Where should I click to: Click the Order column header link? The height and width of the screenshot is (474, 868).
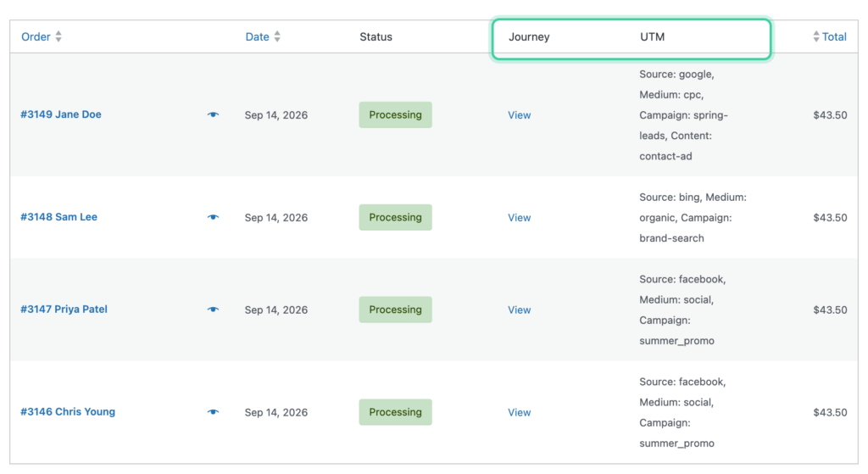(36, 36)
